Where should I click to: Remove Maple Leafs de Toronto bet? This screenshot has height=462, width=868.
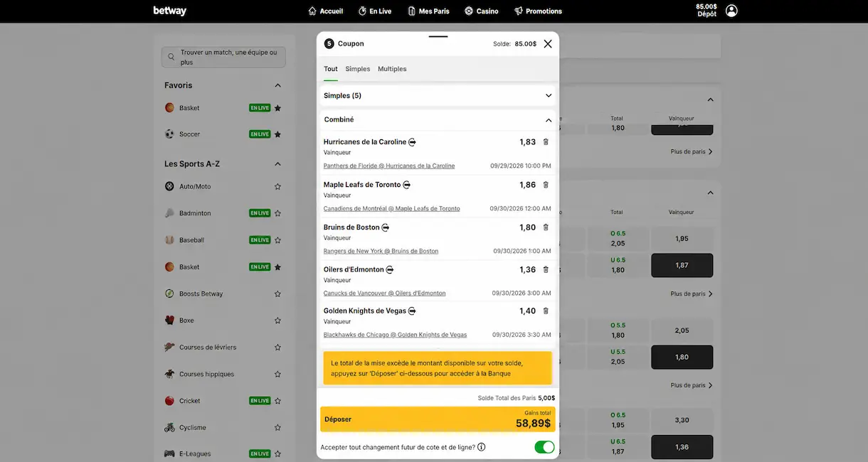[x=546, y=185]
